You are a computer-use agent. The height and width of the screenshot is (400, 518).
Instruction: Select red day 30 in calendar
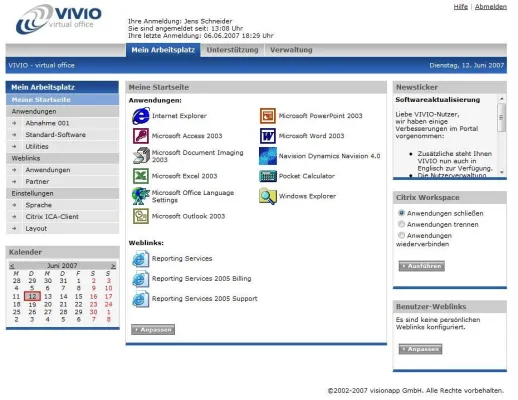(93, 312)
